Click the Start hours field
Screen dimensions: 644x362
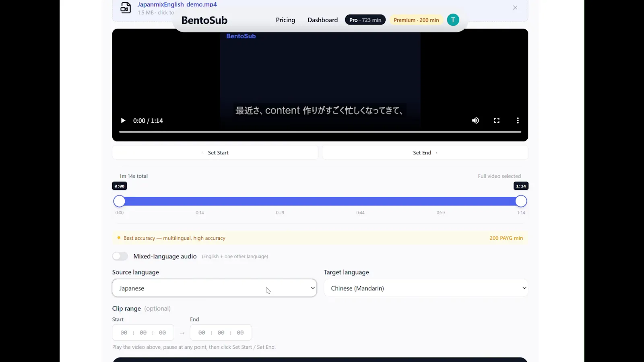pyautogui.click(x=124, y=333)
